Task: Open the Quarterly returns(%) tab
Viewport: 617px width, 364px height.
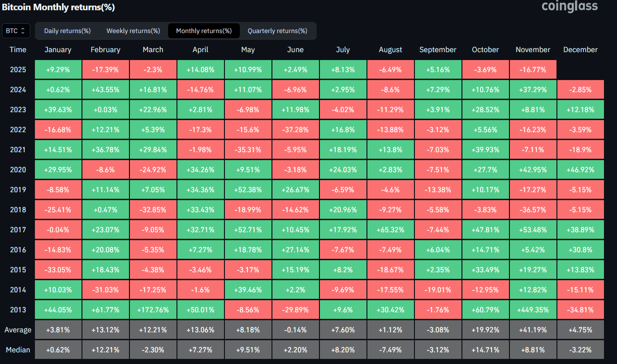Action: (278, 31)
